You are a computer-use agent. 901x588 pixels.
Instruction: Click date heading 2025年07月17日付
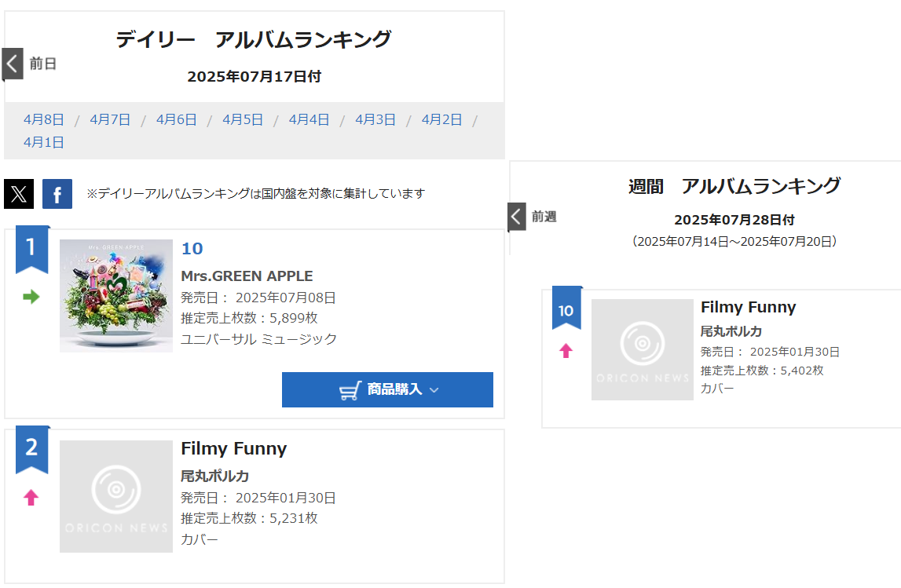[254, 76]
